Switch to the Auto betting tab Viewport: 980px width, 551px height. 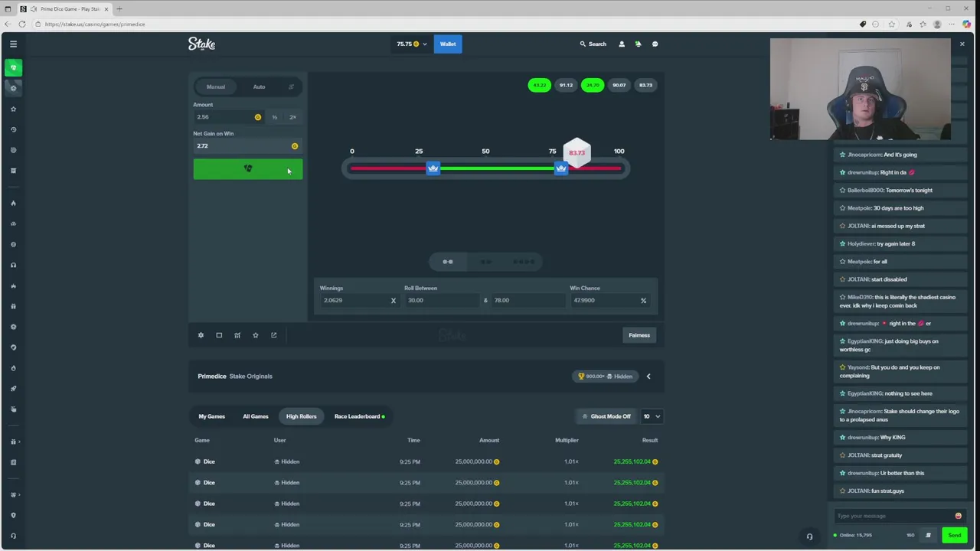tap(259, 86)
